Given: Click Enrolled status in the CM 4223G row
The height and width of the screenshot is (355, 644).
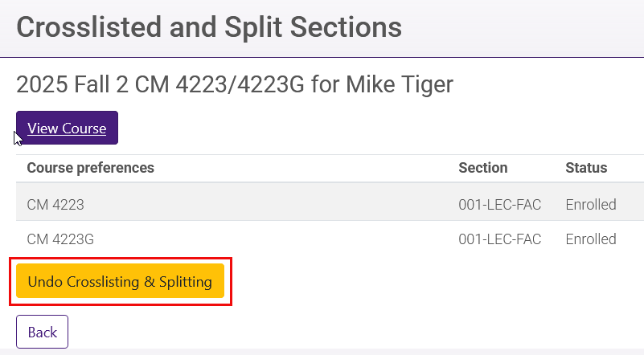Looking at the screenshot, I should (591, 239).
